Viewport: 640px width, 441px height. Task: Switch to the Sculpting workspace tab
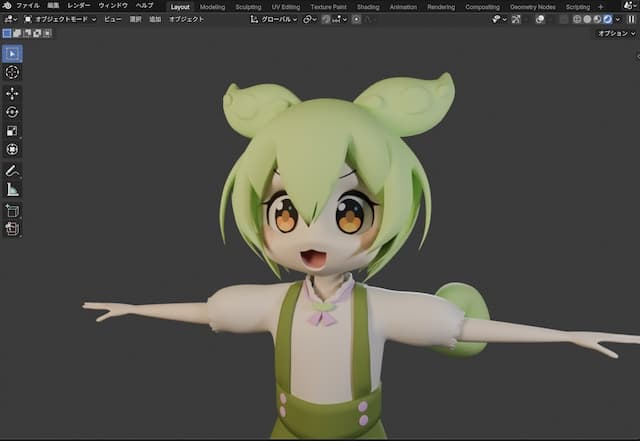tap(248, 6)
